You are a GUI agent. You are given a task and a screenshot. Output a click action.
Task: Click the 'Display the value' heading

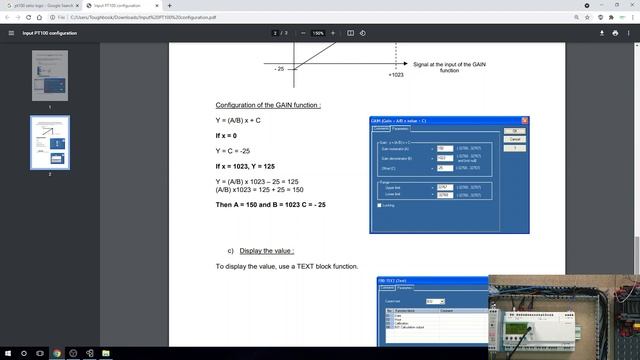267,251
